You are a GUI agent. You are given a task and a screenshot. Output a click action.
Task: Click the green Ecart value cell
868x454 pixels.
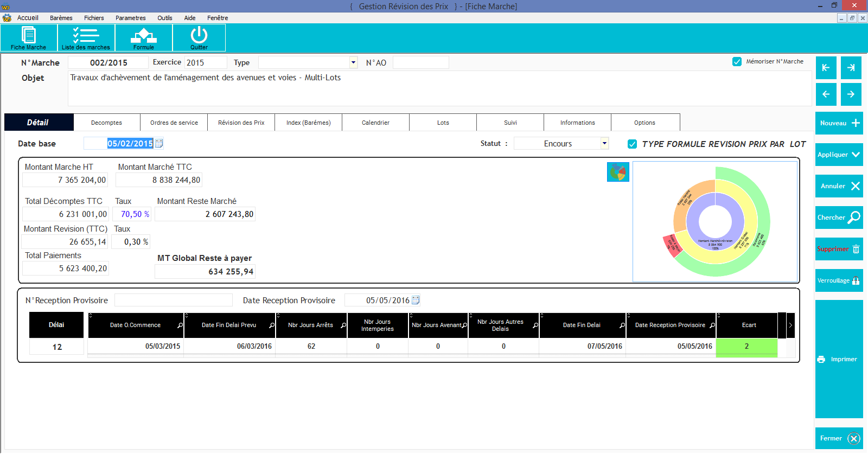pyautogui.click(x=746, y=347)
